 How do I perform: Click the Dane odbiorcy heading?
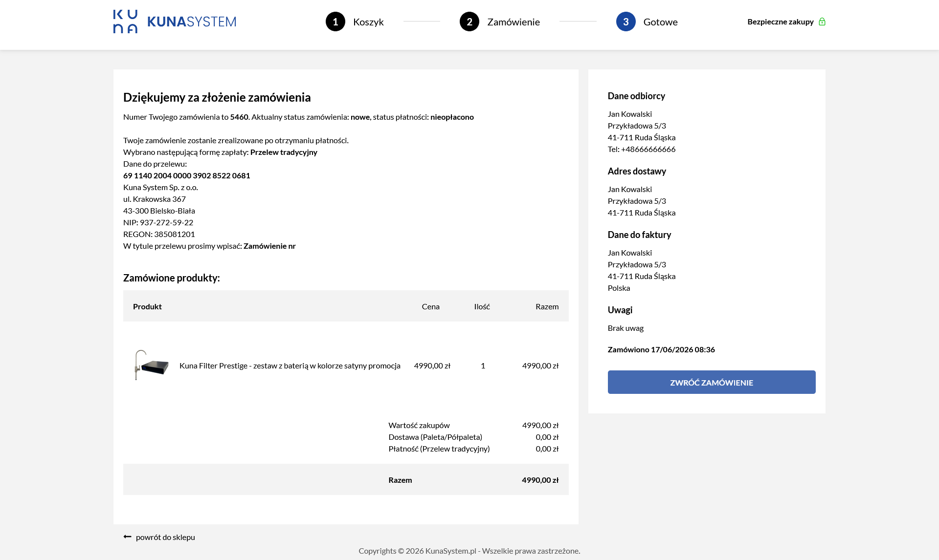tap(636, 96)
